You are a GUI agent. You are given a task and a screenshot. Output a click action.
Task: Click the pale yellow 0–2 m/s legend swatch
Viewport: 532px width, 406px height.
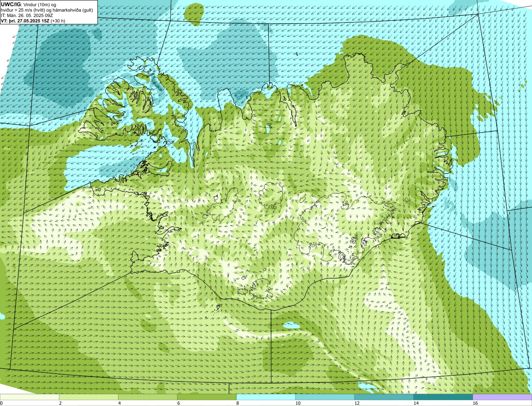30,397
